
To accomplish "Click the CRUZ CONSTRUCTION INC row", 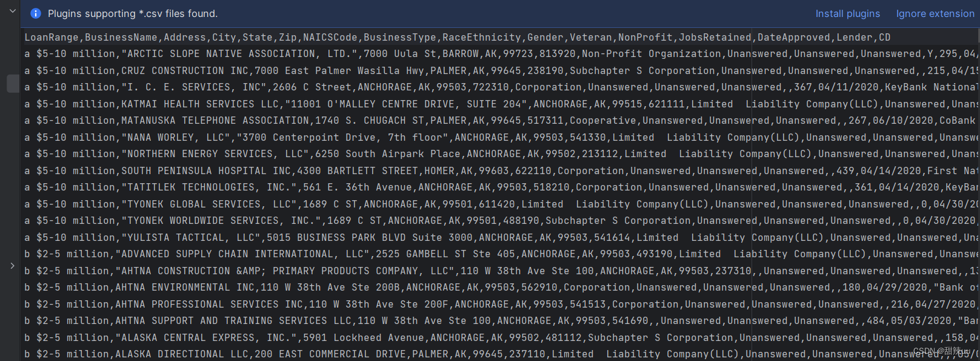I will coord(502,71).
